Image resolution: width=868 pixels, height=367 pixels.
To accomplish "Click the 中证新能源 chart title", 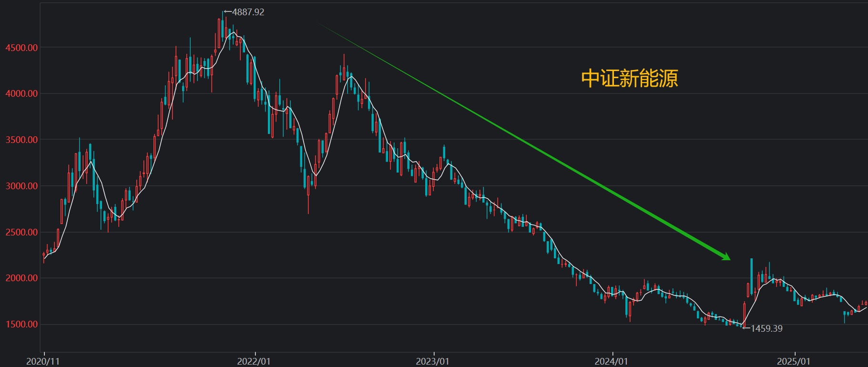I will click(x=630, y=79).
